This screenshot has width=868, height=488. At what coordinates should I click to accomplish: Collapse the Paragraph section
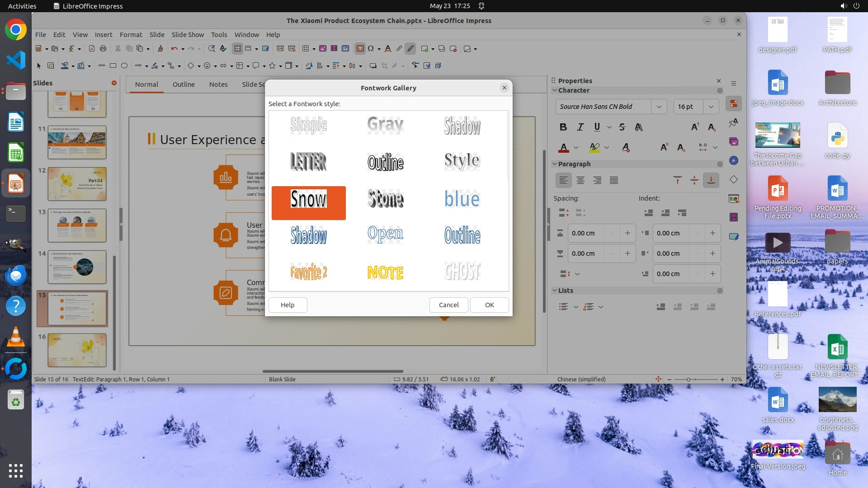click(x=555, y=164)
